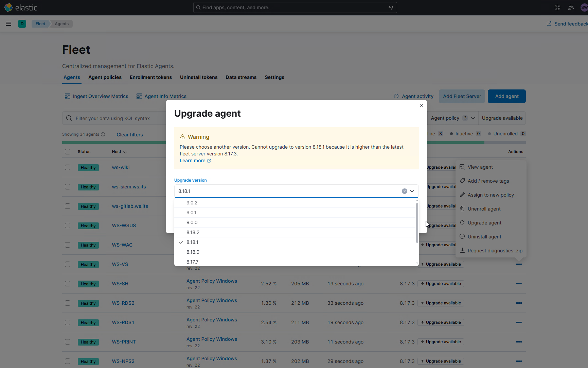
Task: Select the Agents tab
Action: point(72,77)
